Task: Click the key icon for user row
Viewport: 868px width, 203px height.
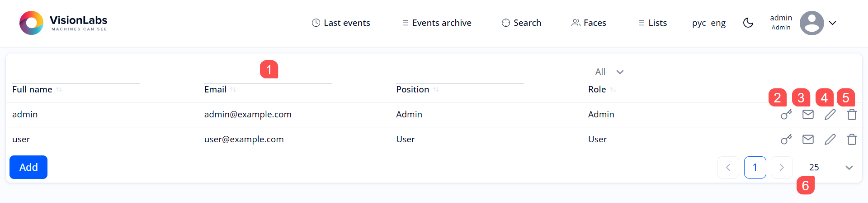Action: tap(786, 140)
